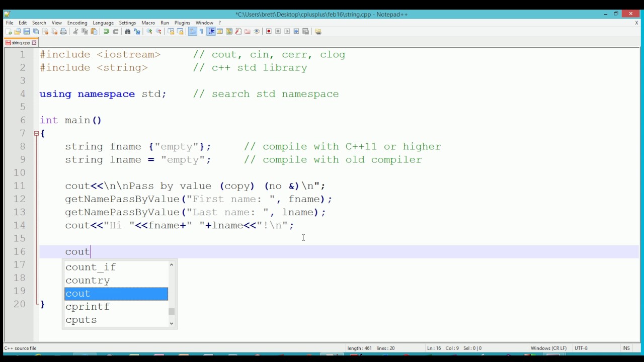Save current recorded macro icon
644x362 pixels.
point(305,31)
